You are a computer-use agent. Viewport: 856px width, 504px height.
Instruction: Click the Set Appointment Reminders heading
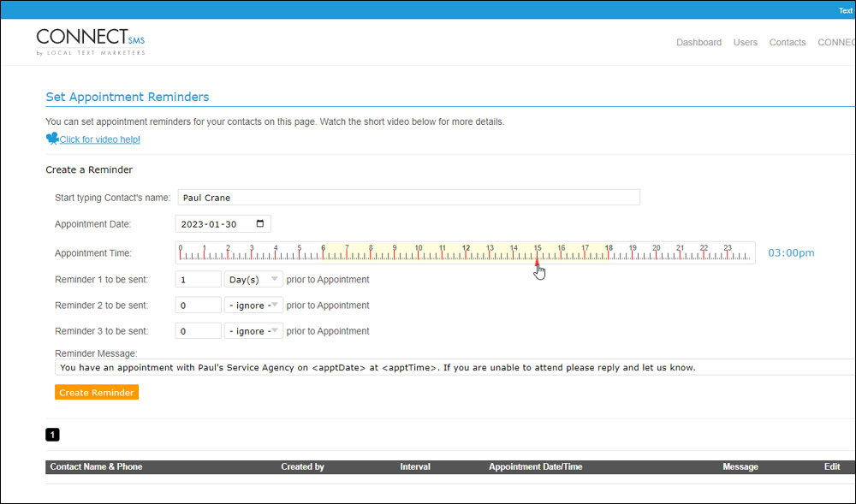(x=128, y=97)
